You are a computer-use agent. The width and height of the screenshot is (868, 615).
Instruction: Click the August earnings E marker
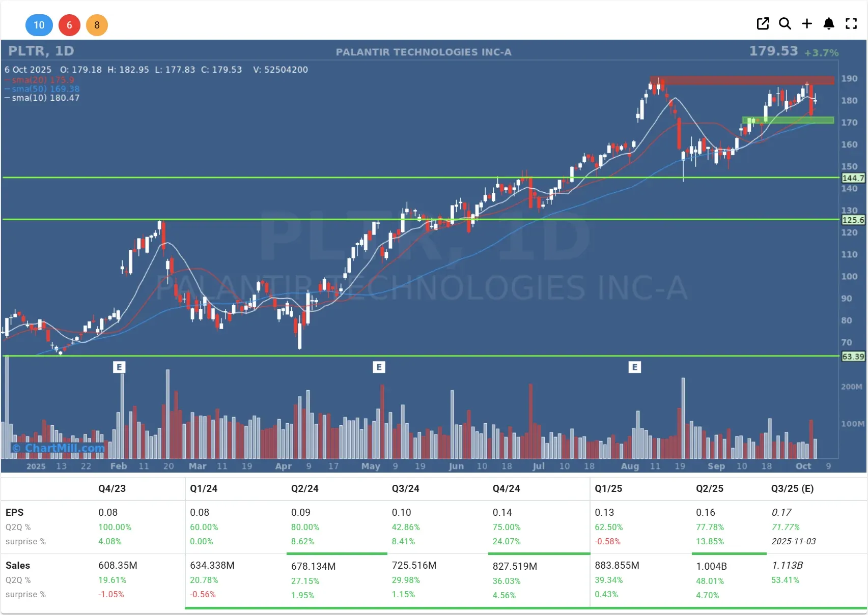(x=634, y=367)
